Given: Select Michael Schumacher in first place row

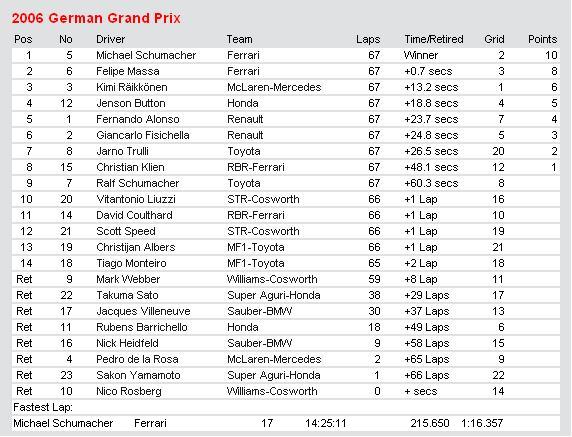Looking at the screenshot, I should pyautogui.click(x=146, y=55).
